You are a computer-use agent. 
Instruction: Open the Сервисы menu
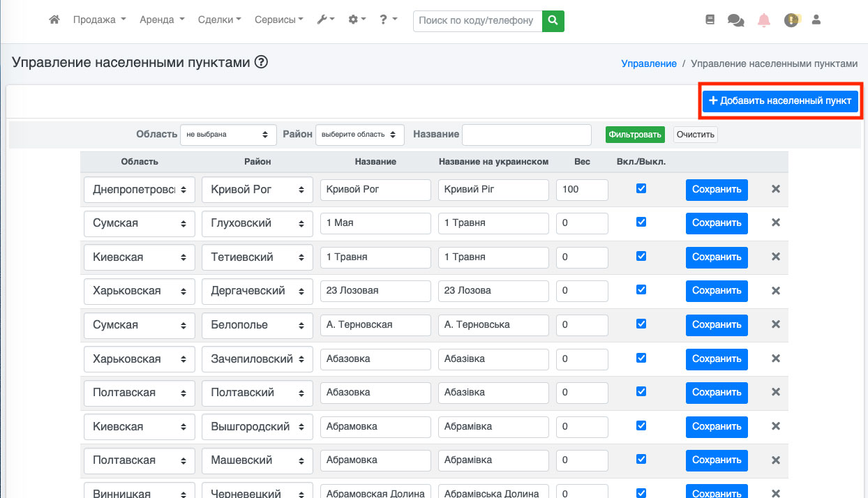[x=278, y=20]
